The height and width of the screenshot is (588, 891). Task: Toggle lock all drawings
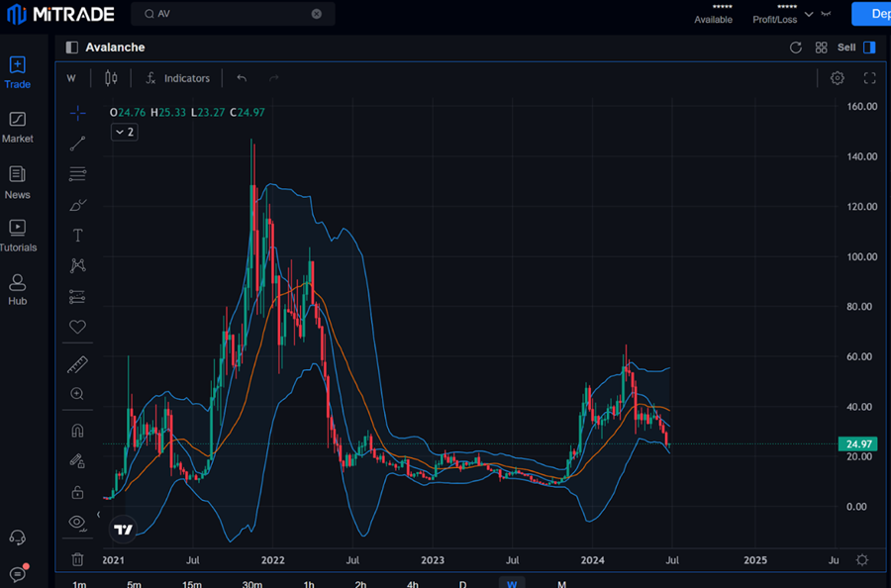pyautogui.click(x=77, y=492)
